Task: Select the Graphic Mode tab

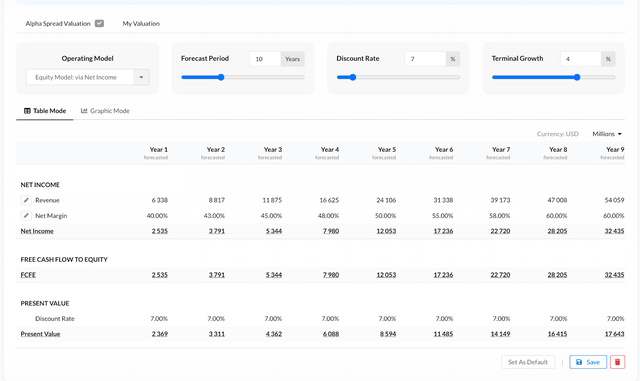Action: (x=105, y=111)
